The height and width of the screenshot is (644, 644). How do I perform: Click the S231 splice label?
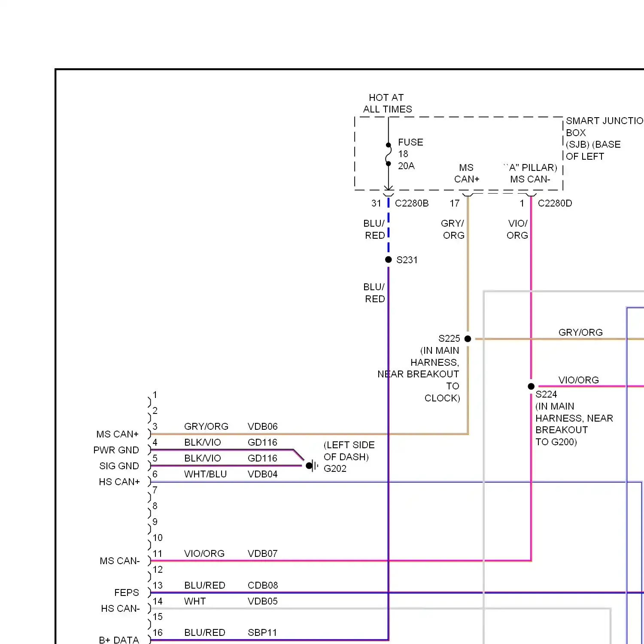tap(407, 260)
